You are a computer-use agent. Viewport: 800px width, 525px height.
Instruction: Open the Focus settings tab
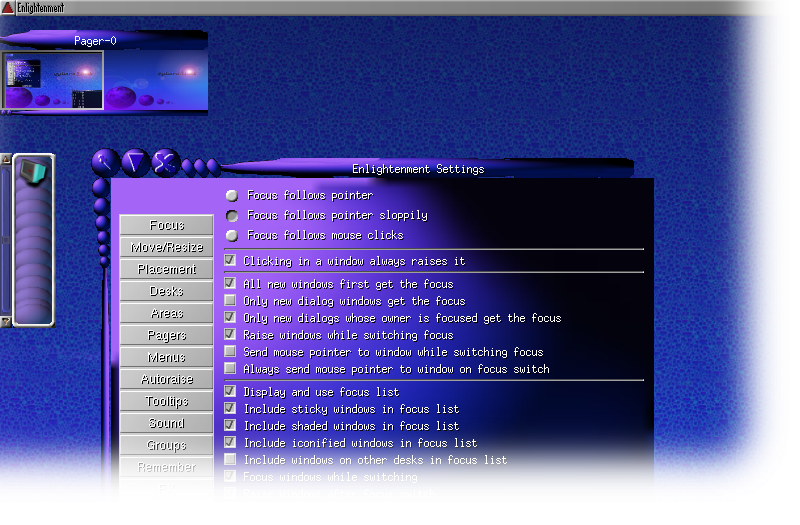tap(166, 225)
